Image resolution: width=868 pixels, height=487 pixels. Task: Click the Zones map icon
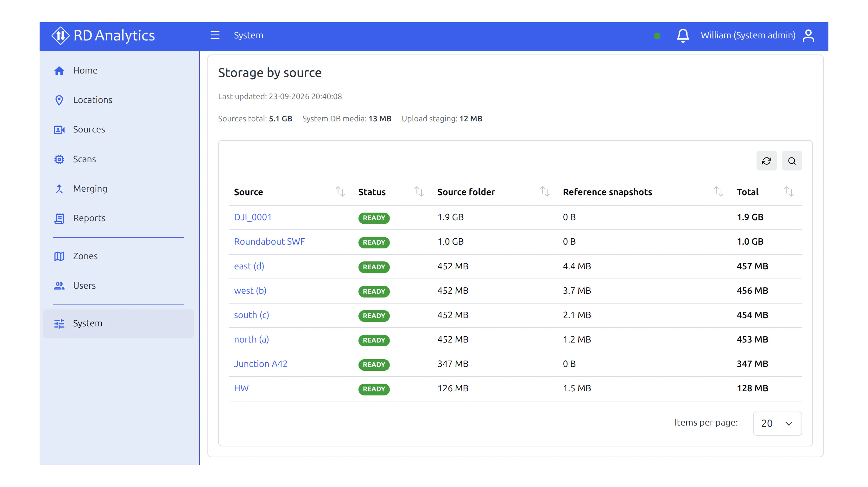(59, 256)
